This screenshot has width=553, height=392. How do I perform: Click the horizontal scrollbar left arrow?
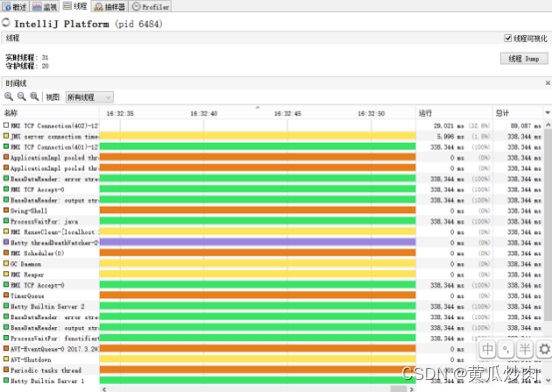click(104, 389)
